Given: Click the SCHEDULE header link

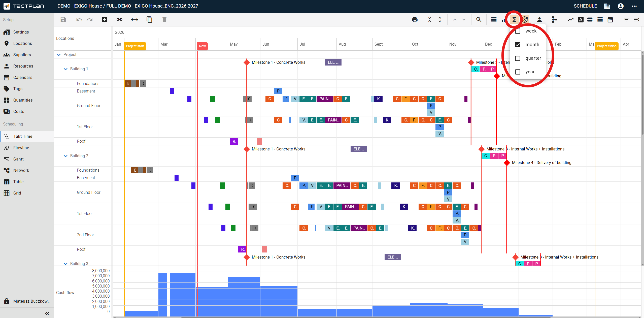Looking at the screenshot, I should click(x=585, y=6).
